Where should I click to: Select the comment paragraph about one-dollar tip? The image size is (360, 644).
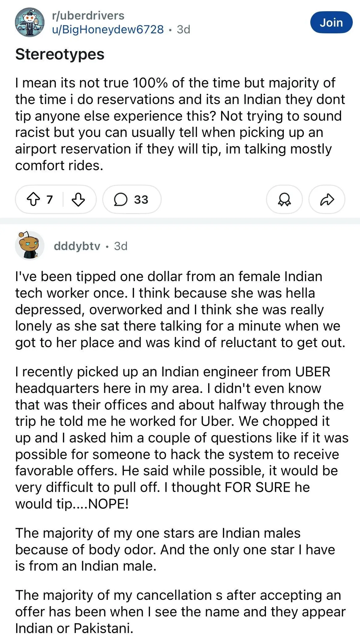tap(180, 310)
